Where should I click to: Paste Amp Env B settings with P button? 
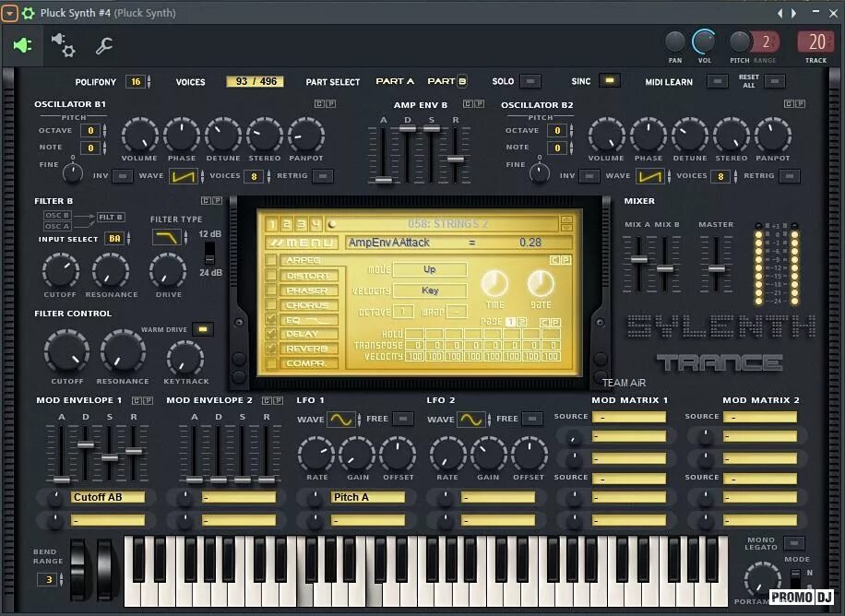479,103
